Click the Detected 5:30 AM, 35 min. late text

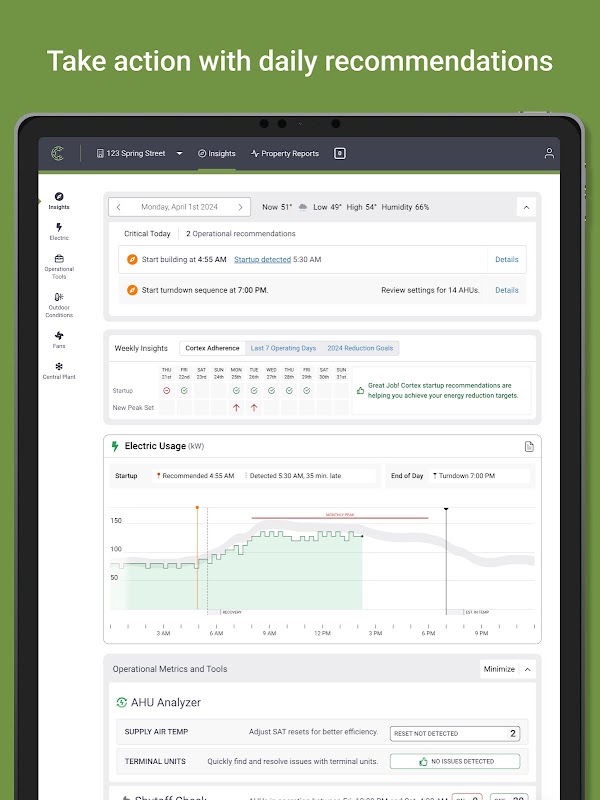(x=293, y=476)
